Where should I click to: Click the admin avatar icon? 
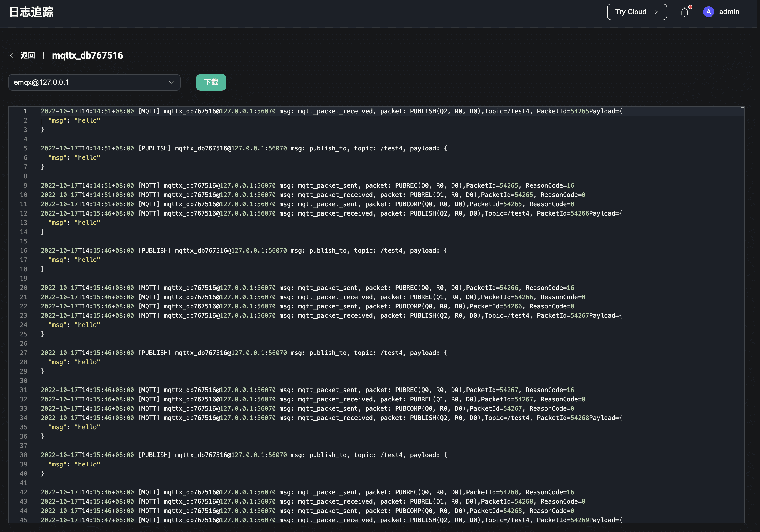click(708, 12)
